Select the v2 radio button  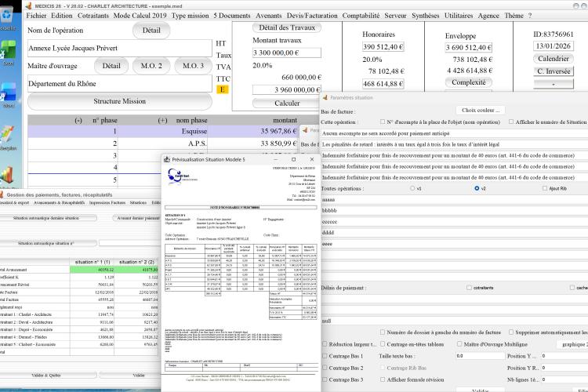point(477,188)
